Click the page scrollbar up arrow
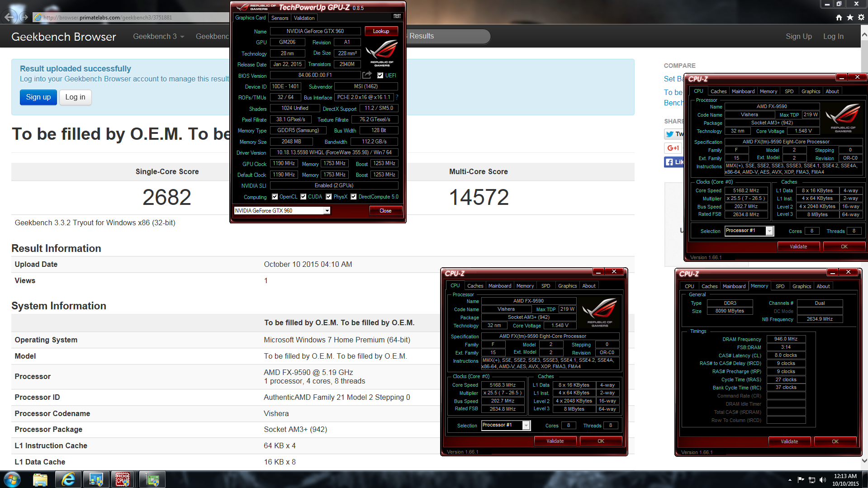Image resolution: width=868 pixels, height=488 pixels. 864,34
